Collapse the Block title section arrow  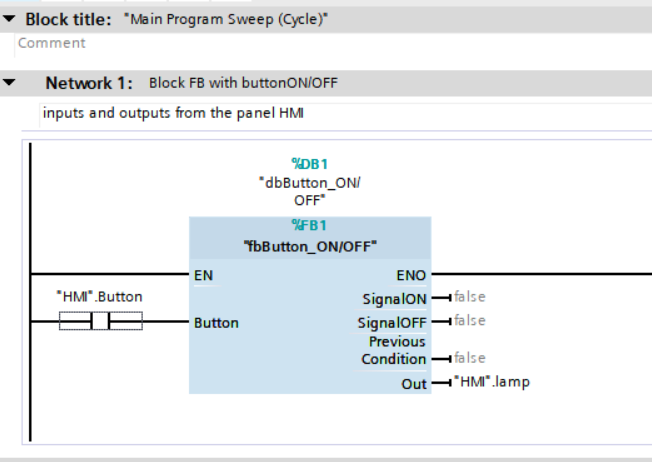pos(9,19)
